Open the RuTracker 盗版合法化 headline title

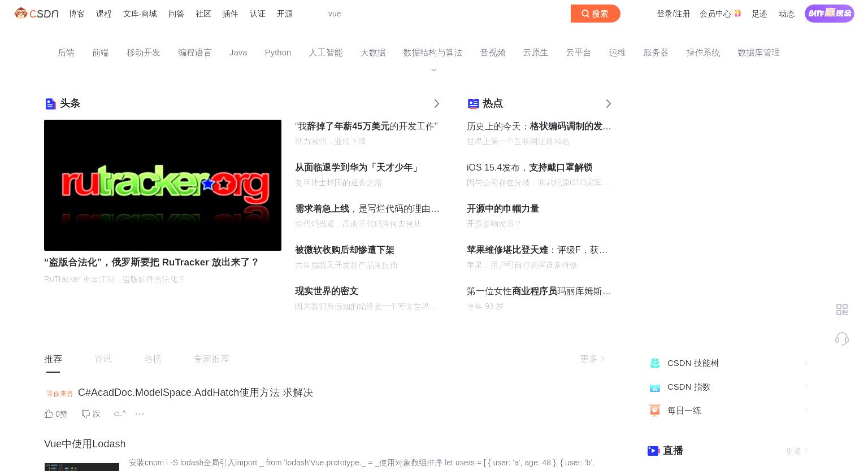(151, 262)
